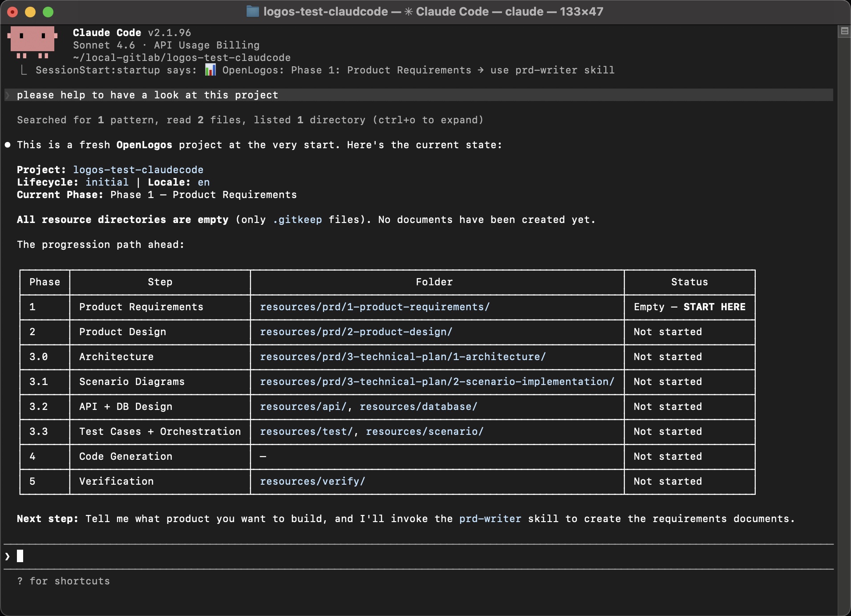Select the 'Empty — START HERE' status cell

point(689,307)
